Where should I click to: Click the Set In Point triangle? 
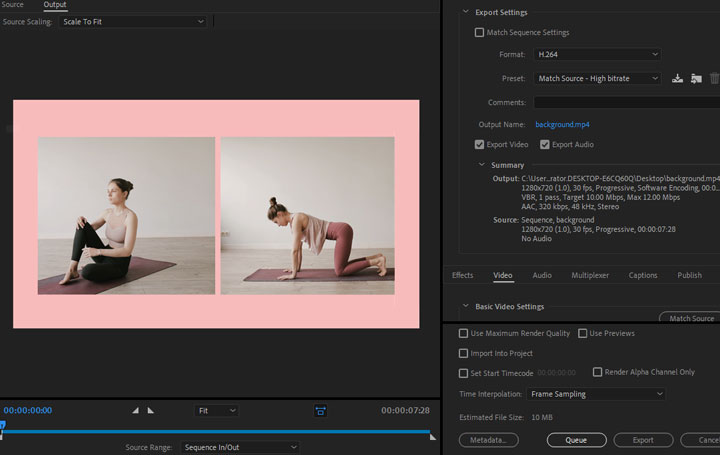click(x=136, y=411)
